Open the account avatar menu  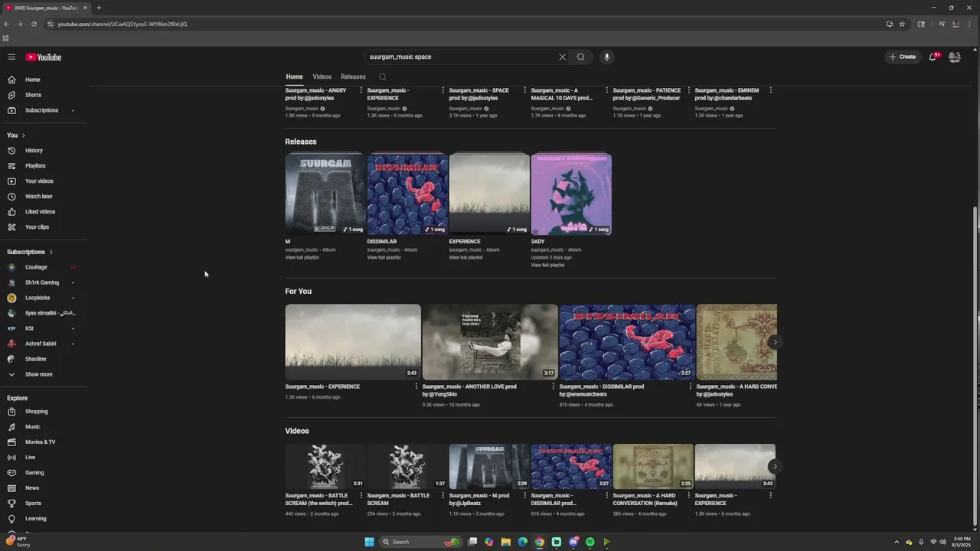click(x=954, y=57)
